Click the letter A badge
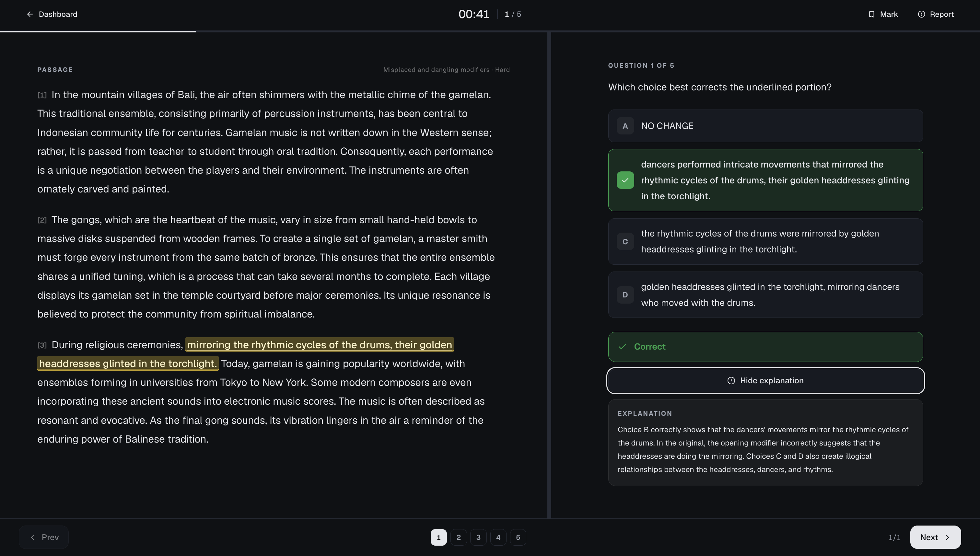The image size is (980, 556). click(x=625, y=126)
